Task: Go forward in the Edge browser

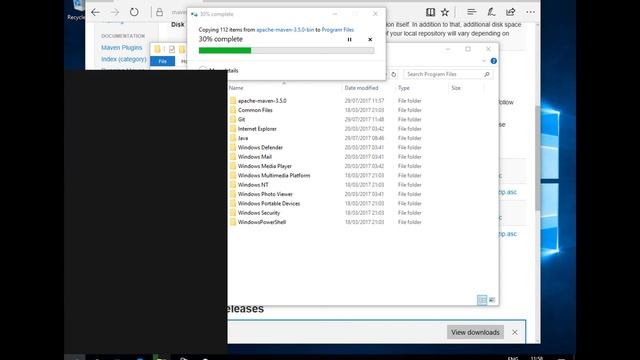Action: [x=115, y=12]
